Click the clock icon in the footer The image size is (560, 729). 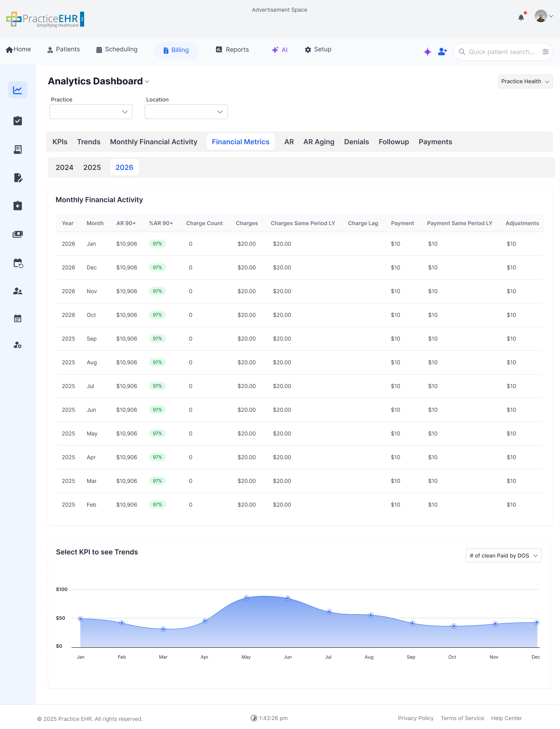[x=254, y=718]
